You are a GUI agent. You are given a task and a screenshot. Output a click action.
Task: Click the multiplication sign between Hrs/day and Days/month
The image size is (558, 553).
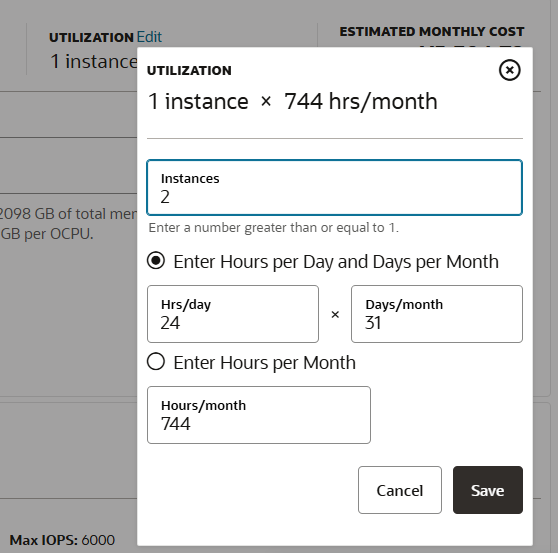pyautogui.click(x=335, y=314)
